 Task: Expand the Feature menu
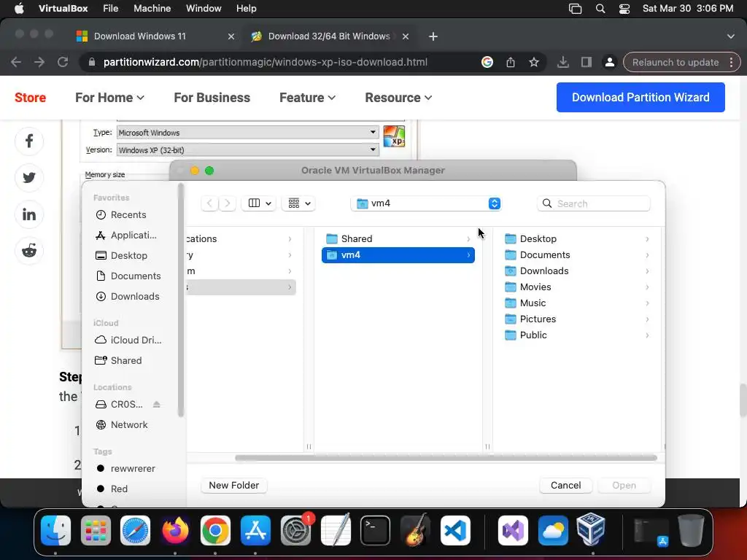point(308,98)
